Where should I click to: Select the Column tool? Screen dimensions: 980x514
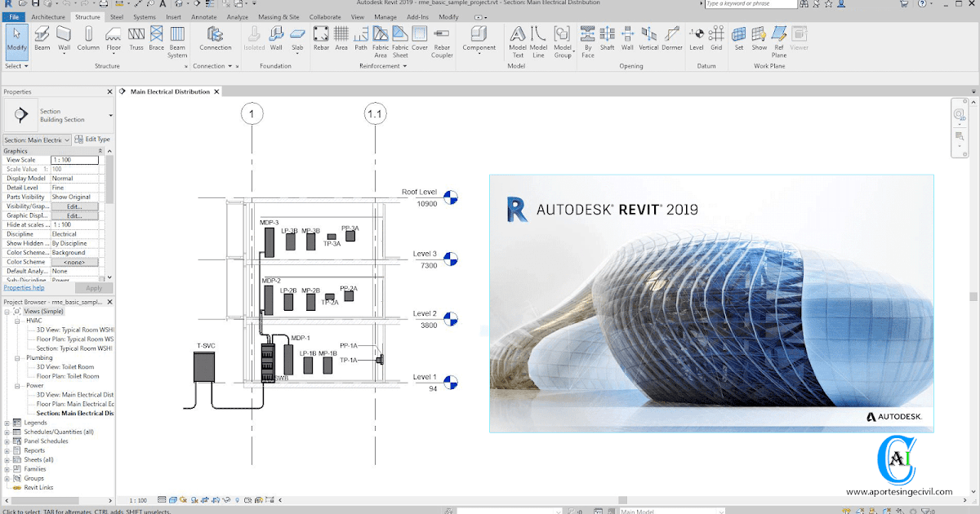(88, 39)
